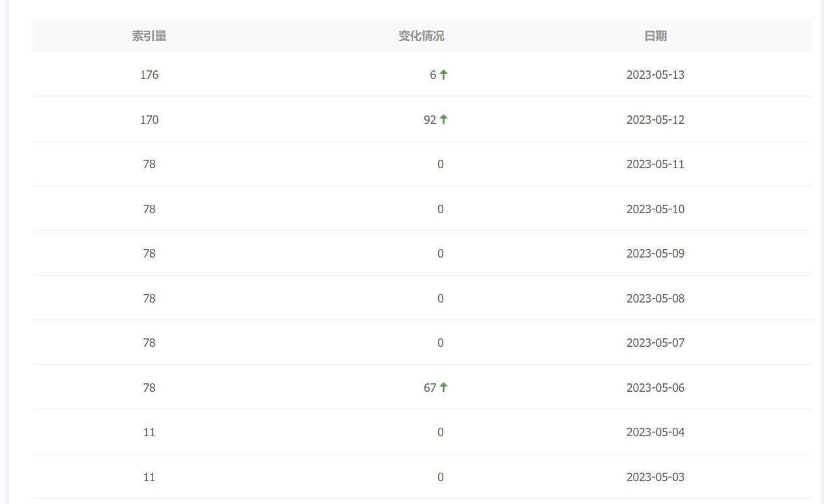Image resolution: width=824 pixels, height=504 pixels.
Task: Click the green up arrow beside value 6
Action: 443,75
